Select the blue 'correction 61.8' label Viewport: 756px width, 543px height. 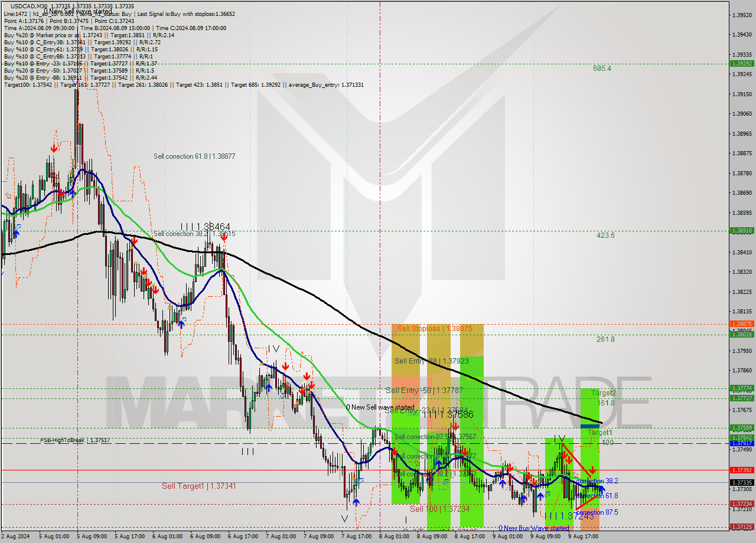tap(597, 496)
